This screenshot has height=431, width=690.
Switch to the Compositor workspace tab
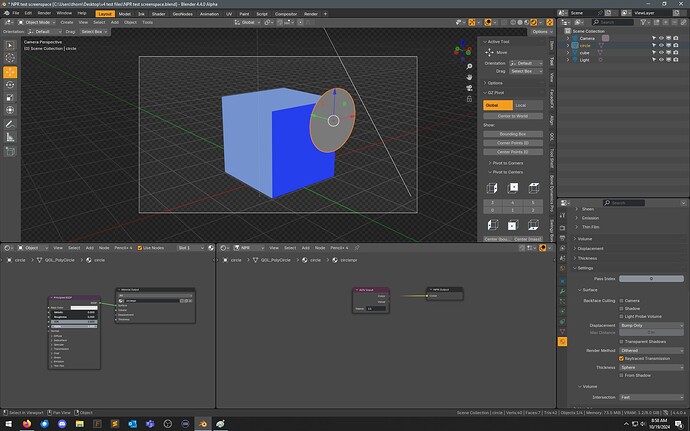[286, 14]
